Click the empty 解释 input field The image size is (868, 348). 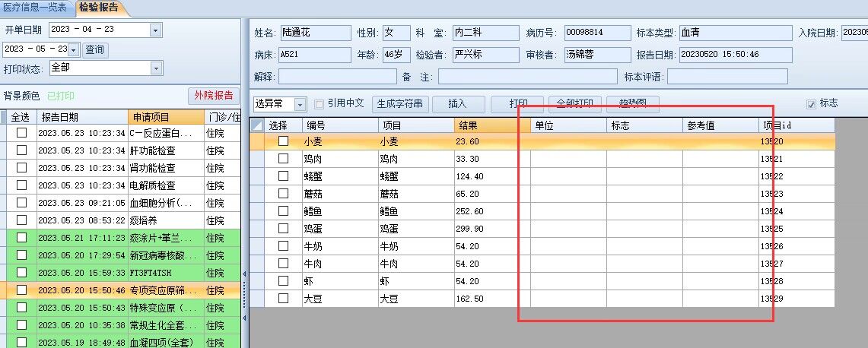[x=337, y=76]
